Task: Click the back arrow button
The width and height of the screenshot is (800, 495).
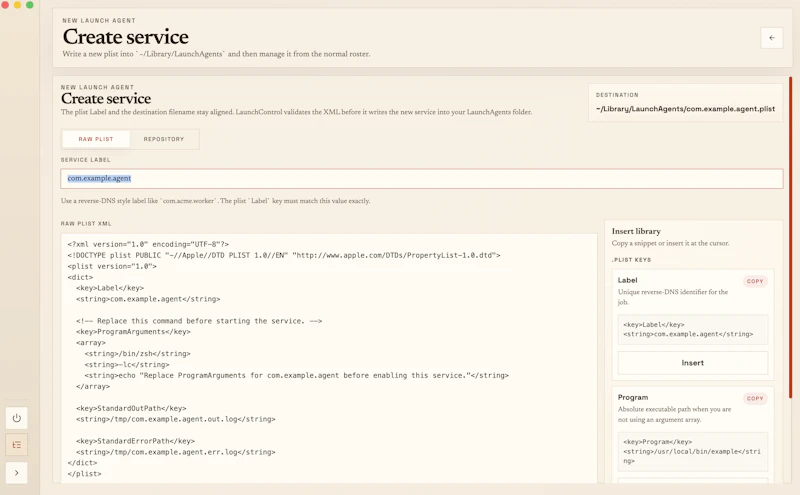Action: [x=771, y=38]
